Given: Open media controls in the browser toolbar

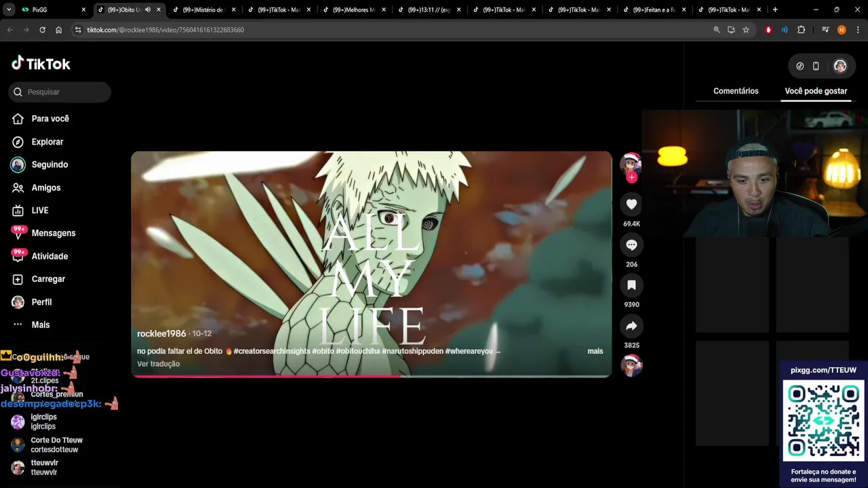Looking at the screenshot, I should 825,30.
